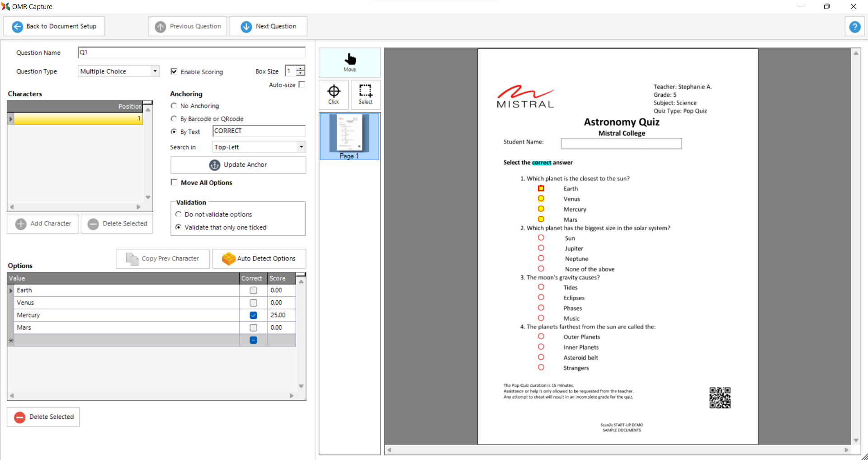Run Auto Detect Options
This screenshot has height=460, width=868.
tap(259, 259)
